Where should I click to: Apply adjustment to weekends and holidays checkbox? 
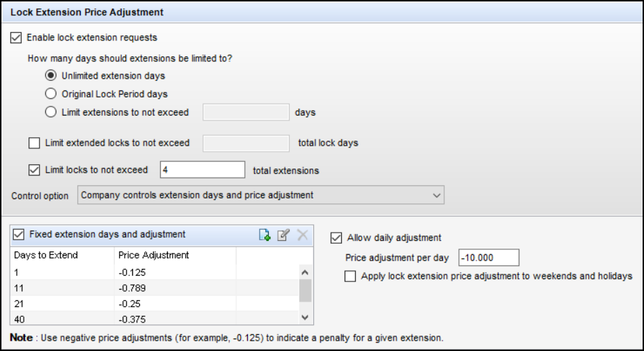[350, 276]
